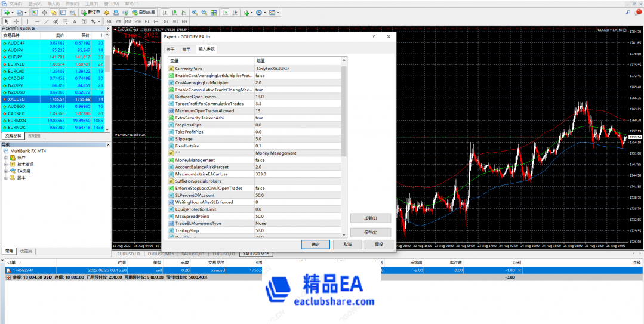Switch timeframe to H4
644x324 pixels.
coord(156,21)
